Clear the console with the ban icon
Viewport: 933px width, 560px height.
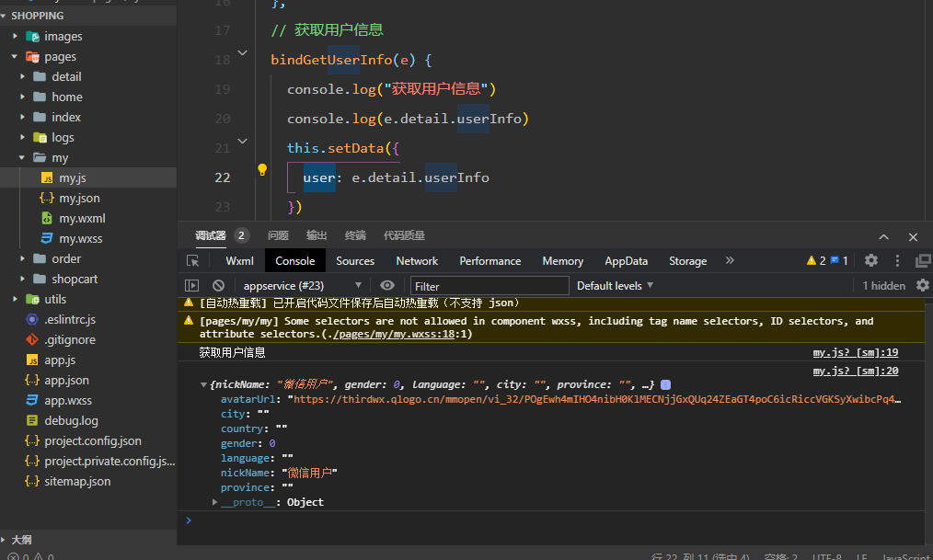(x=218, y=286)
